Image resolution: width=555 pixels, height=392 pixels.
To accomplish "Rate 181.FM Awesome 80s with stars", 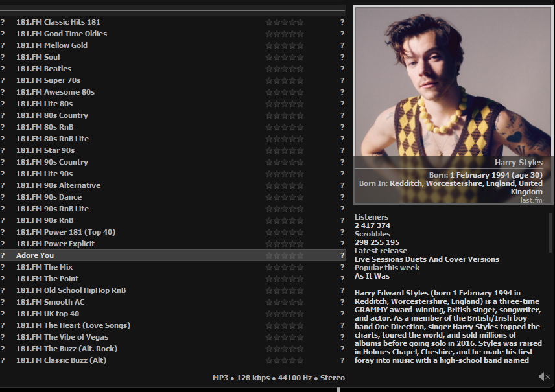I will point(285,92).
